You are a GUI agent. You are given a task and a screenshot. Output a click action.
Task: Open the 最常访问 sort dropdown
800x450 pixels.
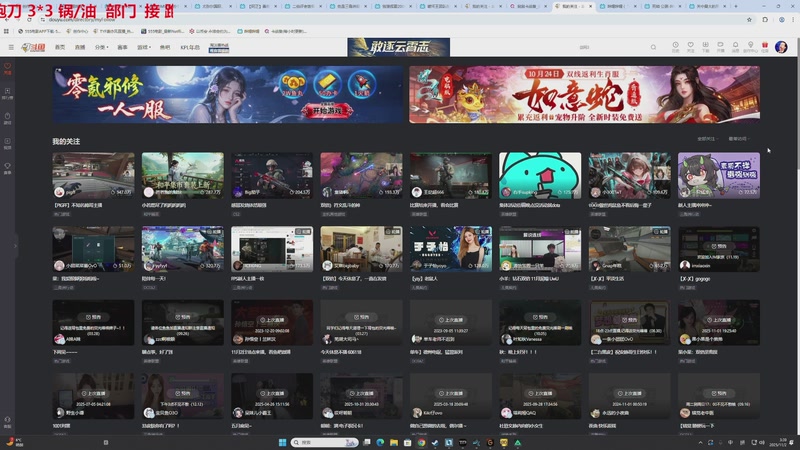click(x=738, y=139)
